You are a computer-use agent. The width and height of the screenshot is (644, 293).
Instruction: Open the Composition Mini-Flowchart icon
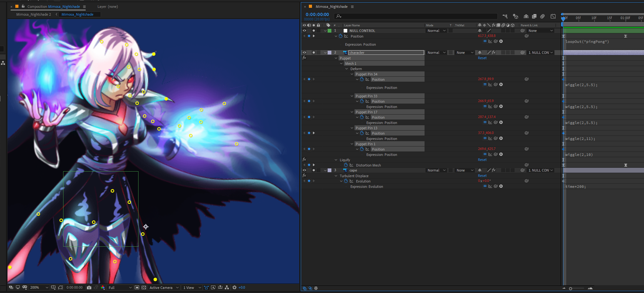coord(505,16)
